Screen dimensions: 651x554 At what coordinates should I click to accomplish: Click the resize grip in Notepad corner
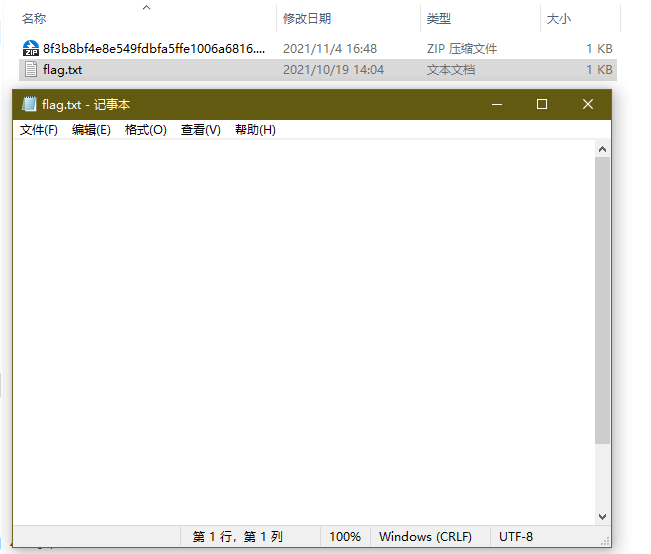coord(605,541)
